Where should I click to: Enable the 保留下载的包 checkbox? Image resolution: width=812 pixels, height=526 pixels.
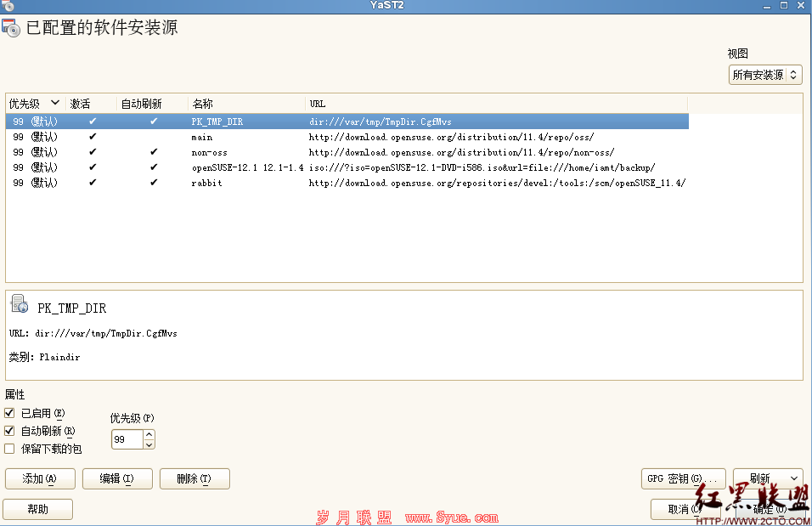(x=9, y=449)
